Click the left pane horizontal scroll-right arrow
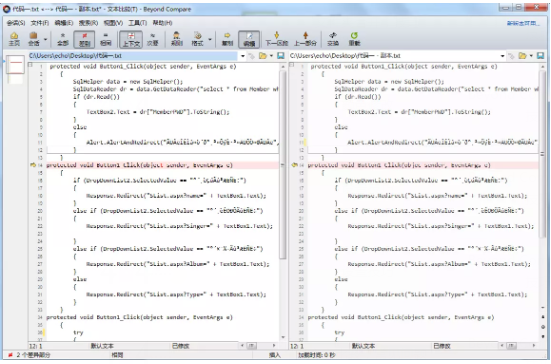 point(274,346)
